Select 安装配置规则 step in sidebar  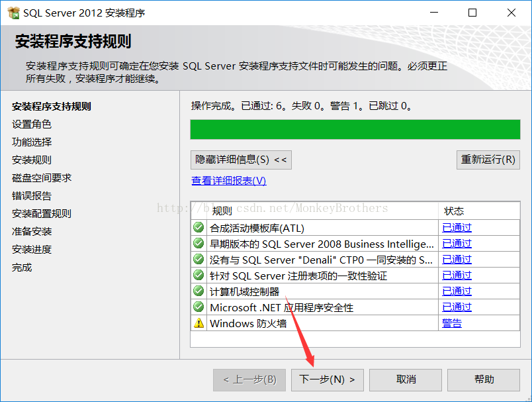coord(42,213)
